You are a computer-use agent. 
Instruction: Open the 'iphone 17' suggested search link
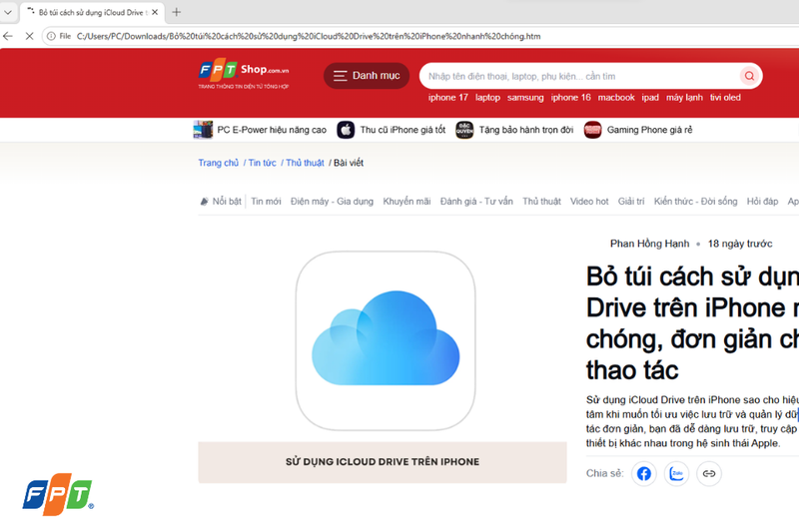447,97
